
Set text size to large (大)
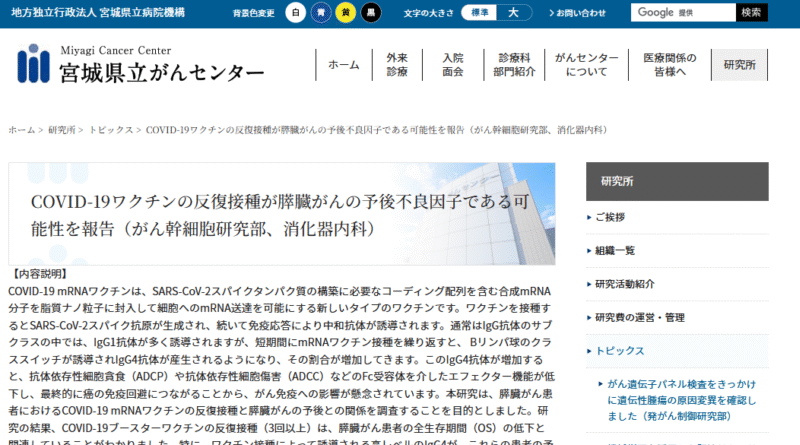(x=513, y=13)
